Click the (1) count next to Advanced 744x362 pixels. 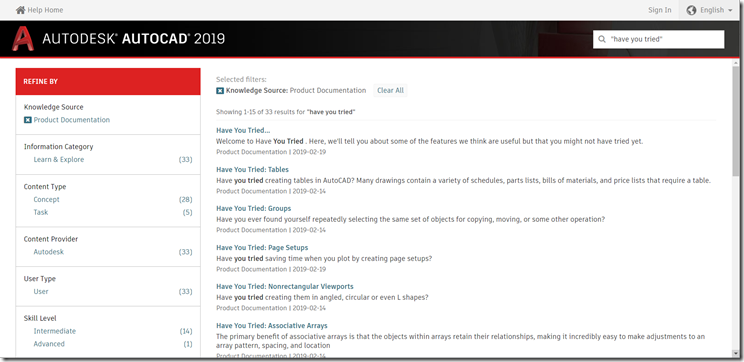188,344
